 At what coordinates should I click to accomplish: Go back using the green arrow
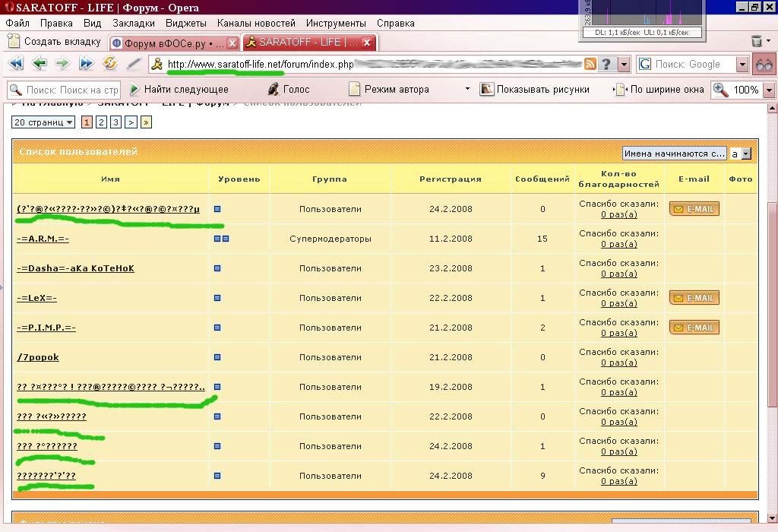pos(39,65)
